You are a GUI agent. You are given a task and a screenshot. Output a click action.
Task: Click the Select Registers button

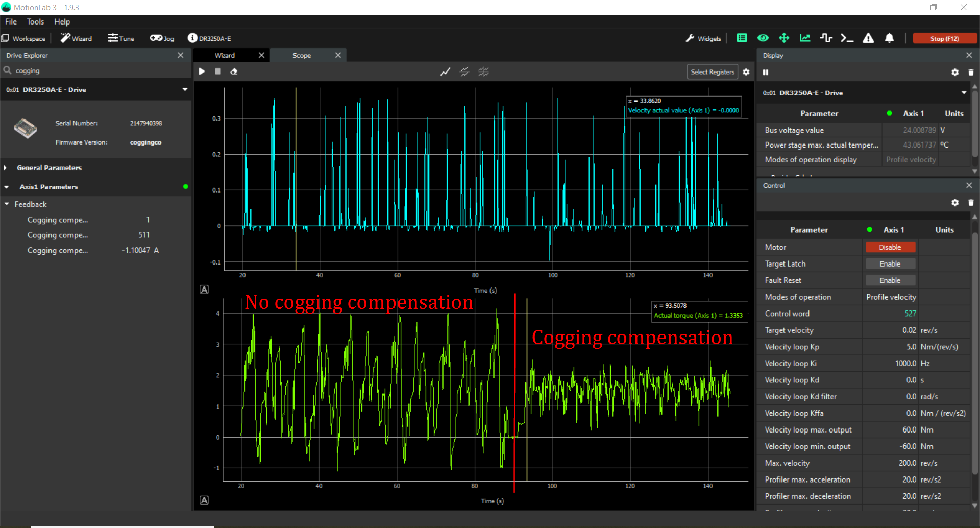tap(712, 72)
